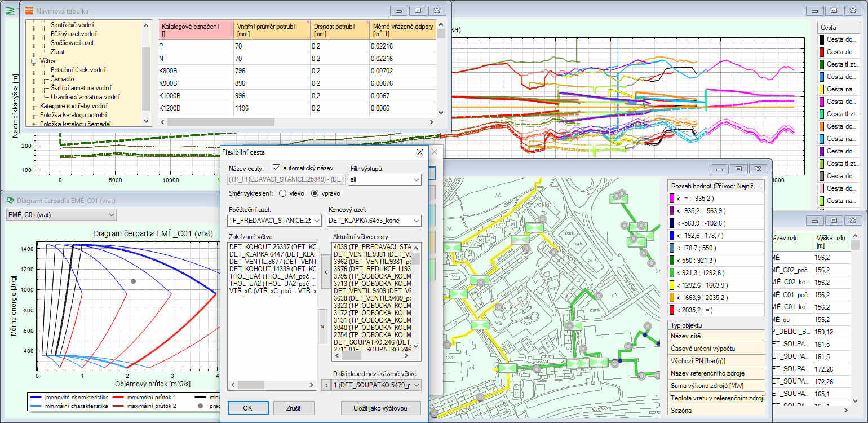Click the small '<' button beside Další větve
The width and height of the screenshot is (868, 423).
click(x=325, y=385)
